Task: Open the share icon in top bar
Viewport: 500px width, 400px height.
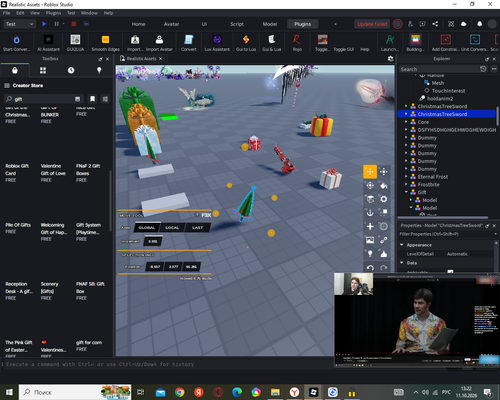Action: point(435,24)
